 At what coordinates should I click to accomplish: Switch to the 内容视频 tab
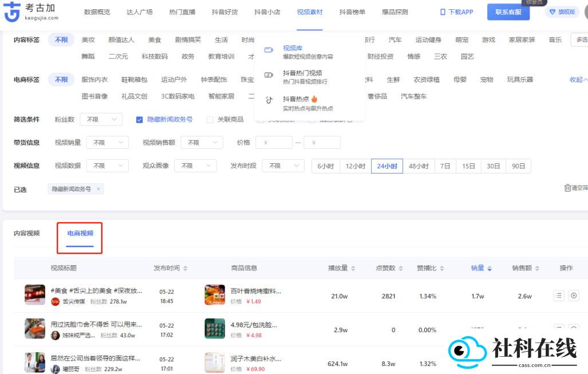[27, 233]
